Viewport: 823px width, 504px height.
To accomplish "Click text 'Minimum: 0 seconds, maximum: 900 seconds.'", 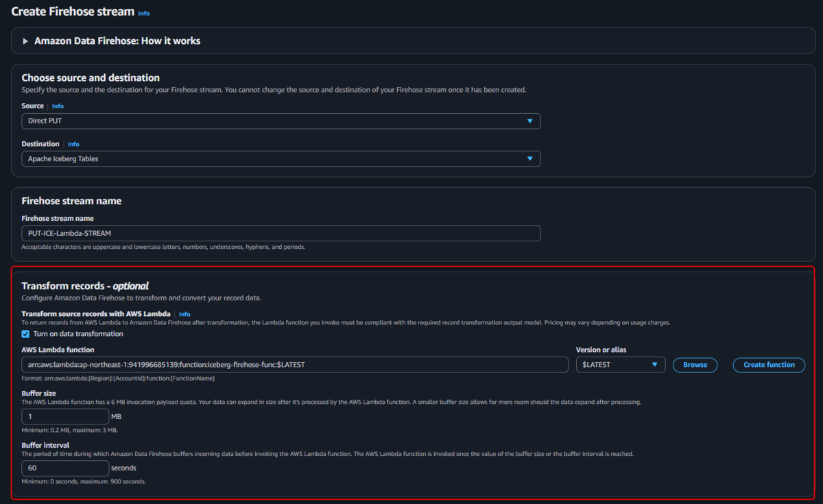I will pos(83,481).
